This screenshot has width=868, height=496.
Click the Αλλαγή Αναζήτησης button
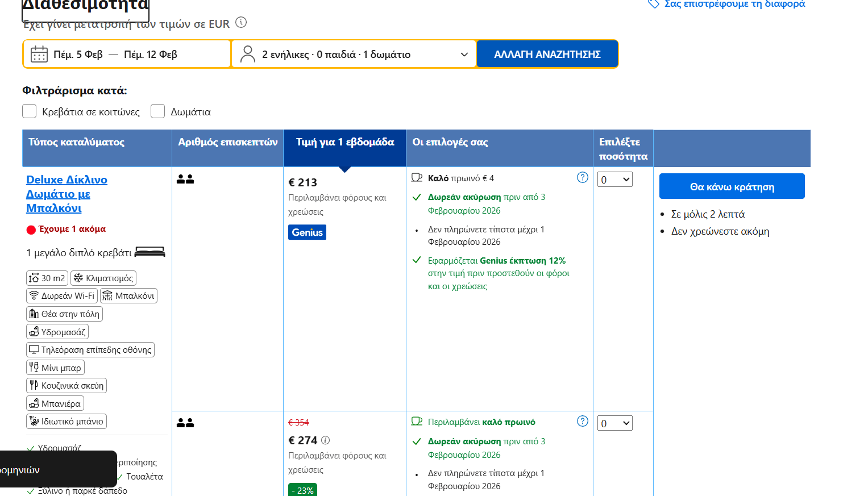[547, 55]
